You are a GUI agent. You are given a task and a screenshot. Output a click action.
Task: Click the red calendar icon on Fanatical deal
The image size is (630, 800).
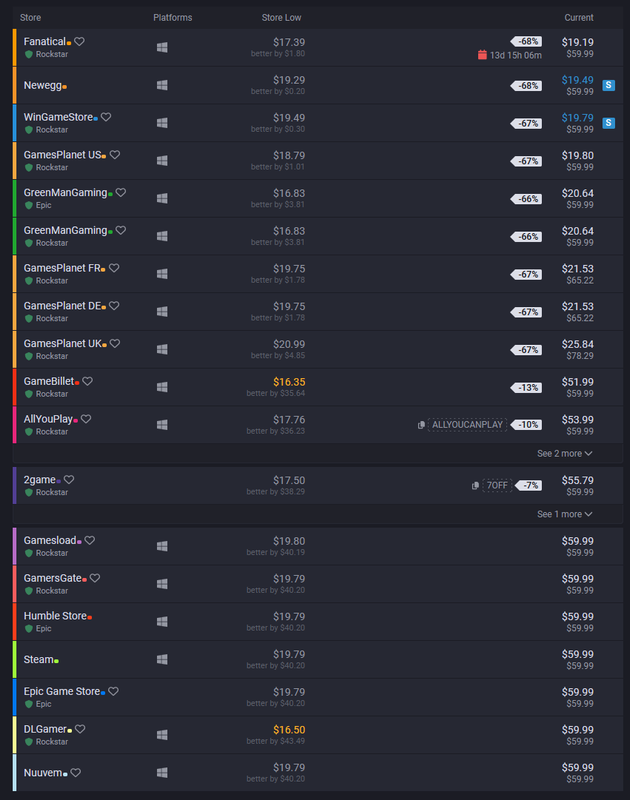click(x=482, y=55)
